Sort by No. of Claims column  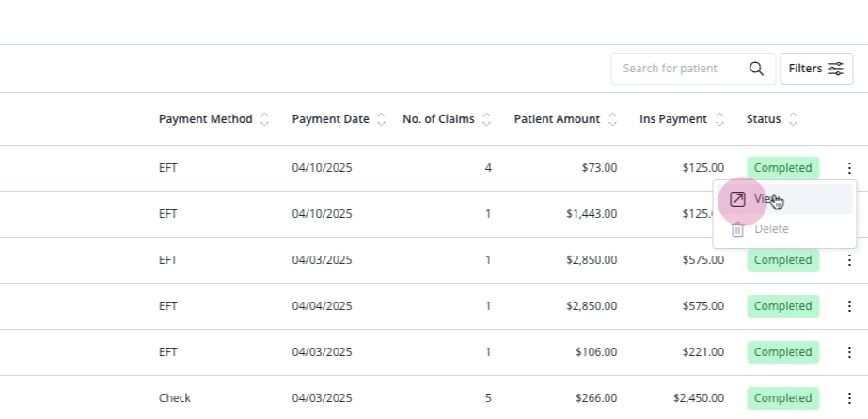point(486,119)
